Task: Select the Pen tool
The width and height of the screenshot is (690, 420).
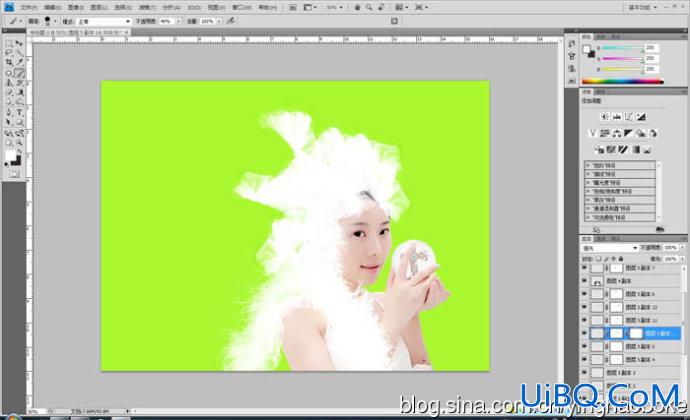Action: (8, 113)
